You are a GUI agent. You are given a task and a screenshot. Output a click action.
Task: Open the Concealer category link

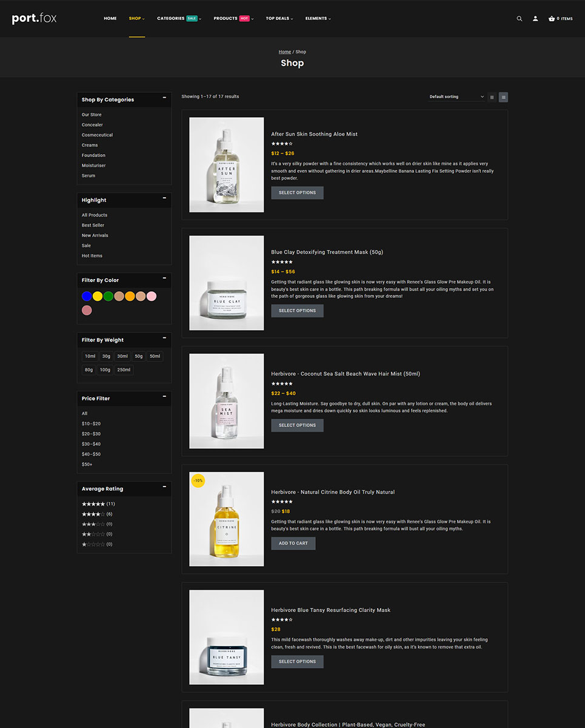point(92,125)
